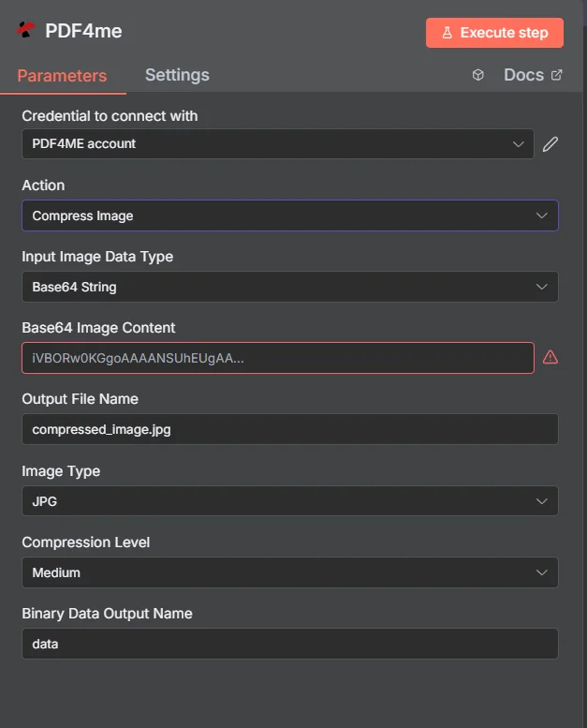The image size is (587, 728).
Task: Click the PDF4me logo icon
Action: pos(26,30)
